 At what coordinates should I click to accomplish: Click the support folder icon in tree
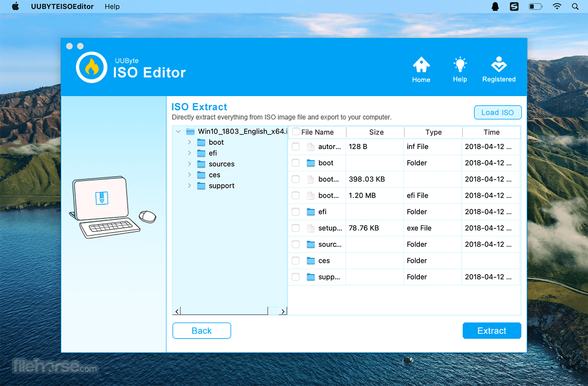201,186
